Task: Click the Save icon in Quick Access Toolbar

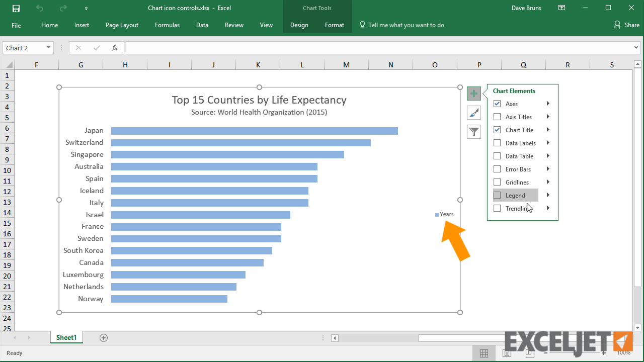Action: [15, 8]
